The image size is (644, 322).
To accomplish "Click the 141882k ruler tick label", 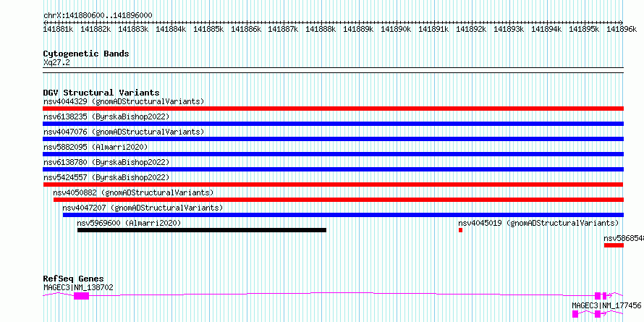I will 96,29.
